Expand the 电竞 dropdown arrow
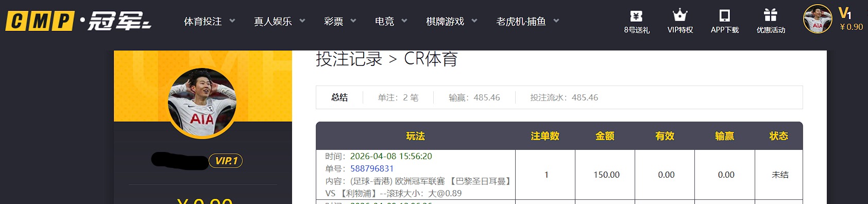 [x=404, y=21]
